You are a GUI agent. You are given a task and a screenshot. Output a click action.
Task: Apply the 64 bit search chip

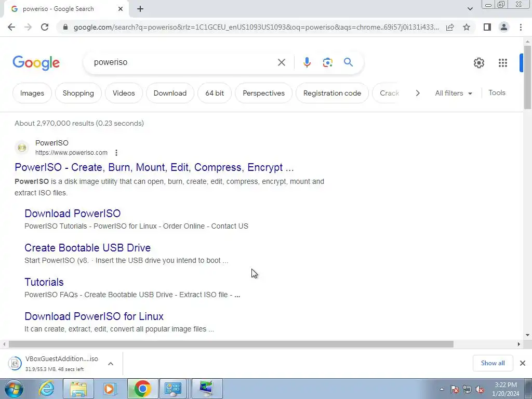tap(215, 93)
